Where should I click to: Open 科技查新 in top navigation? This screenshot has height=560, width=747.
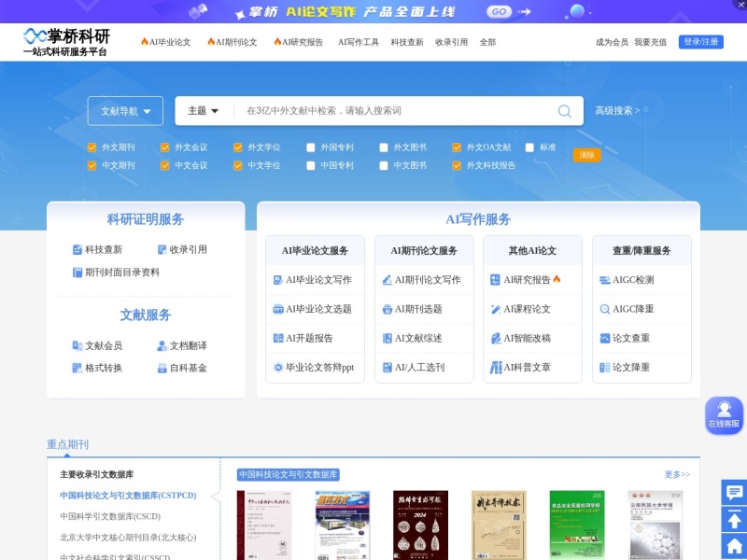pos(407,42)
